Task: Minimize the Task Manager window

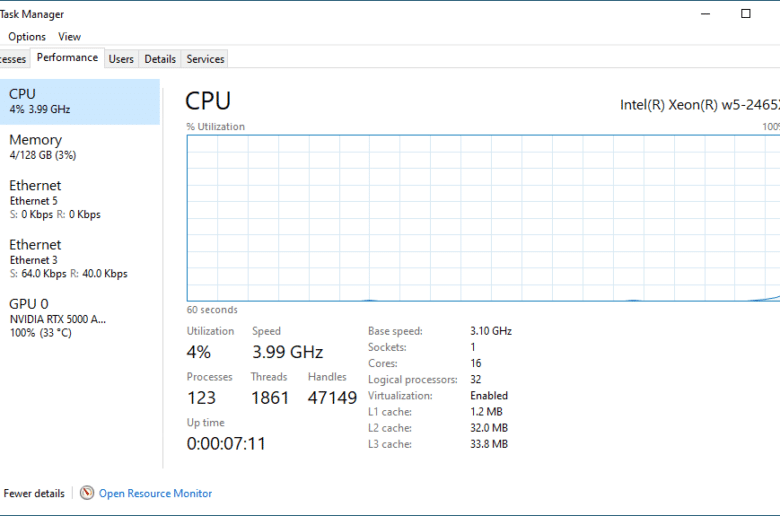Action: click(x=705, y=14)
